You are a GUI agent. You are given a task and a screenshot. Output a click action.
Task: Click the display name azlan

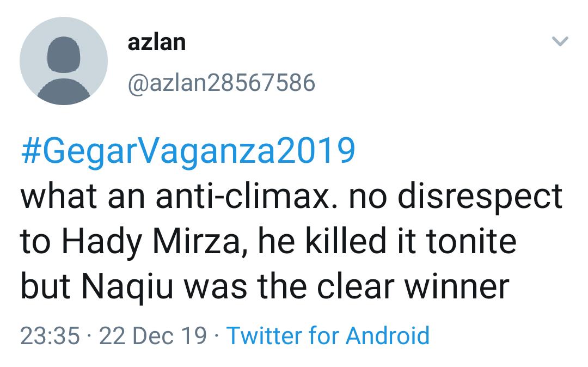pyautogui.click(x=157, y=42)
